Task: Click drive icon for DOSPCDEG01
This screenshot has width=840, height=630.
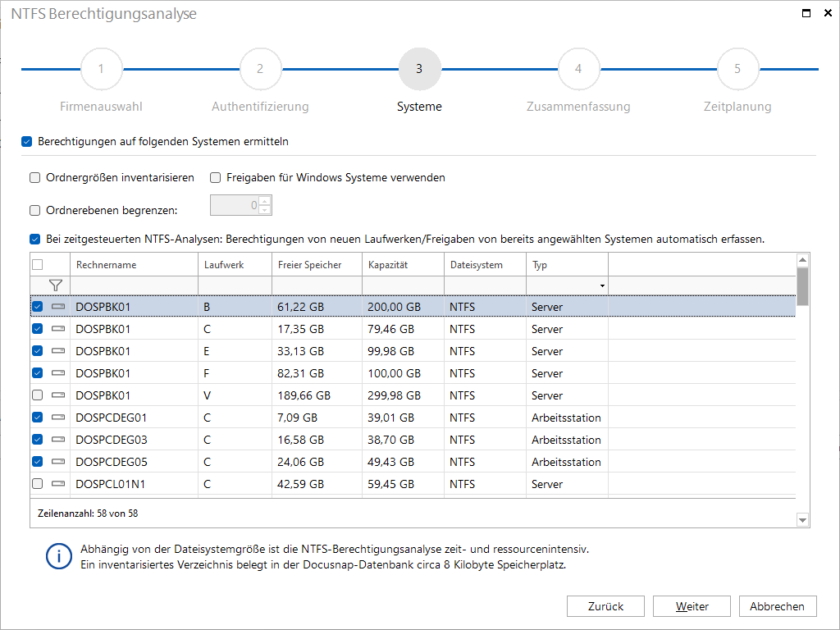Action: (x=58, y=417)
